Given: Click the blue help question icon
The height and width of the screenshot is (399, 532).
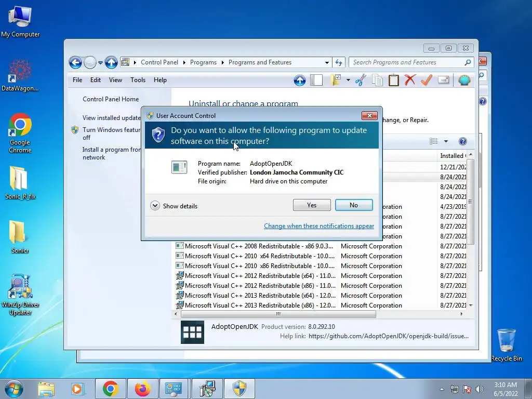Looking at the screenshot, I should pyautogui.click(x=462, y=141).
